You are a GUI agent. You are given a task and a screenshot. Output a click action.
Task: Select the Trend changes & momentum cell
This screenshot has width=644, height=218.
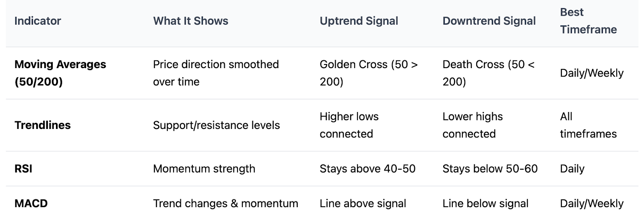click(x=225, y=203)
